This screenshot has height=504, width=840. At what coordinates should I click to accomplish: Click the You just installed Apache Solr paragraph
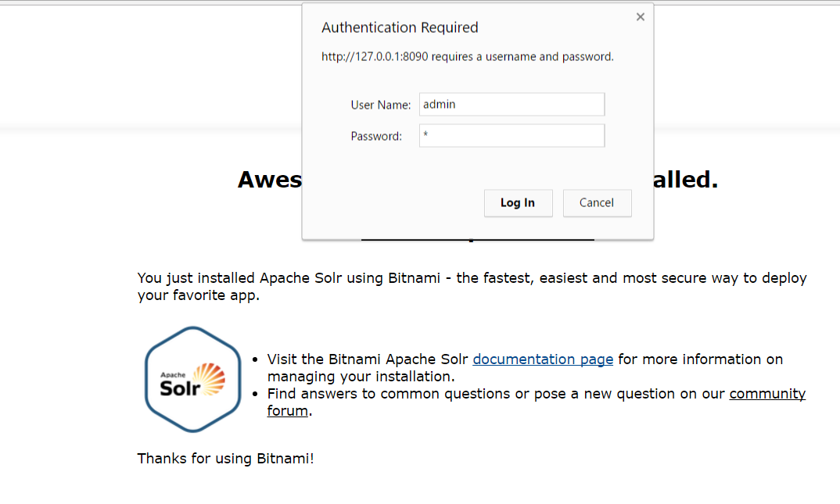pos(472,286)
